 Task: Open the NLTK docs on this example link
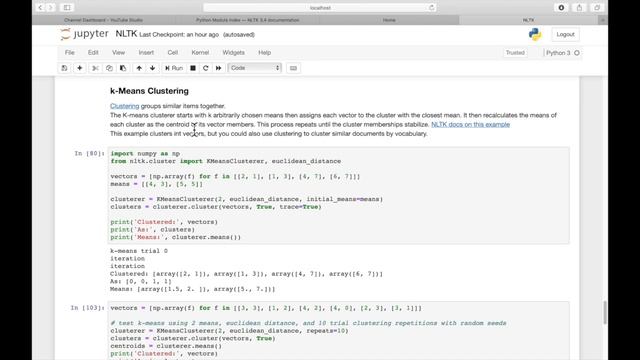(470, 124)
